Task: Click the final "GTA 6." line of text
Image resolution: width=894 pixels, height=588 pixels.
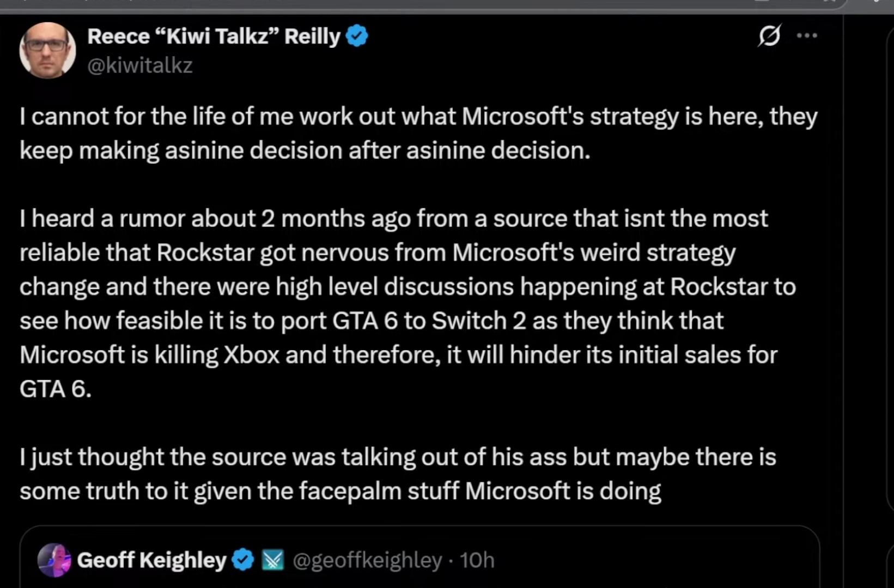Action: pos(56,389)
